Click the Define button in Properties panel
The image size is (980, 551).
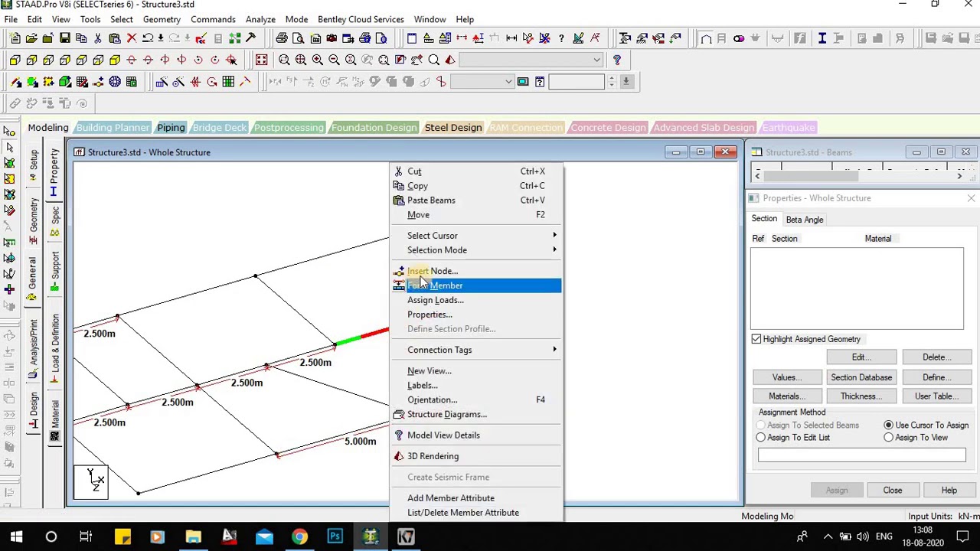coord(937,377)
